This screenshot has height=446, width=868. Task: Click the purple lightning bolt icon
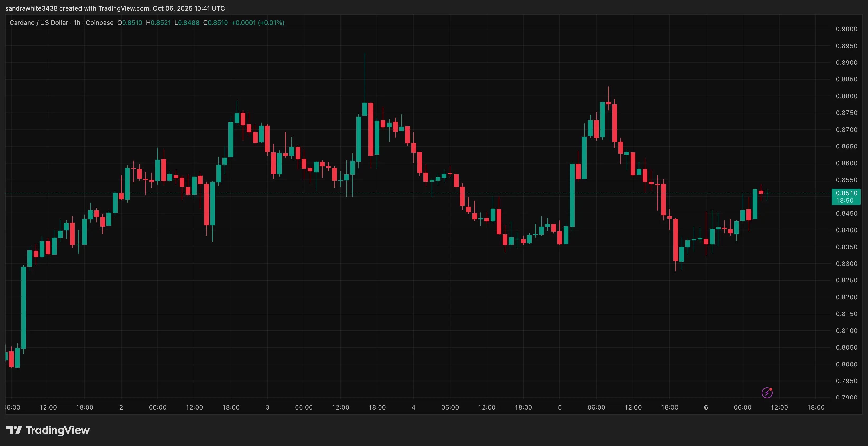click(767, 393)
